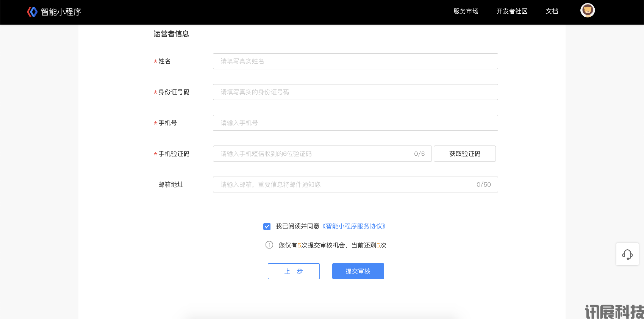Image resolution: width=644 pixels, height=319 pixels.
Task: Open the 文档 navigation item
Action: pos(552,11)
